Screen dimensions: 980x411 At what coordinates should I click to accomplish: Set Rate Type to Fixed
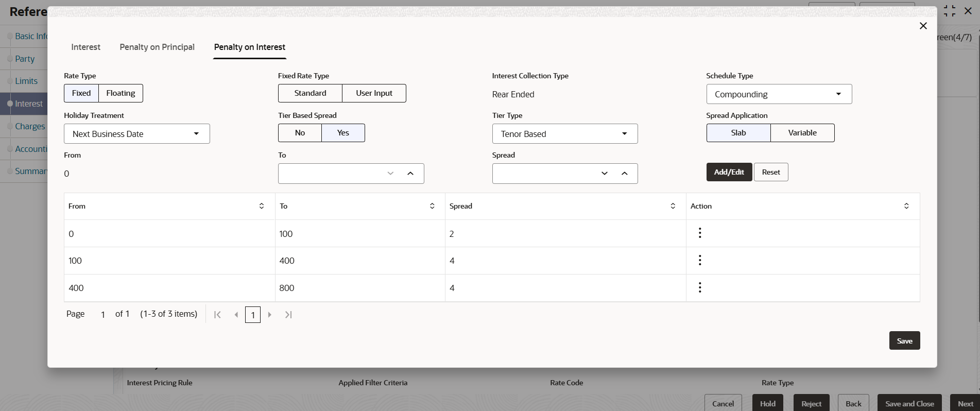(81, 93)
